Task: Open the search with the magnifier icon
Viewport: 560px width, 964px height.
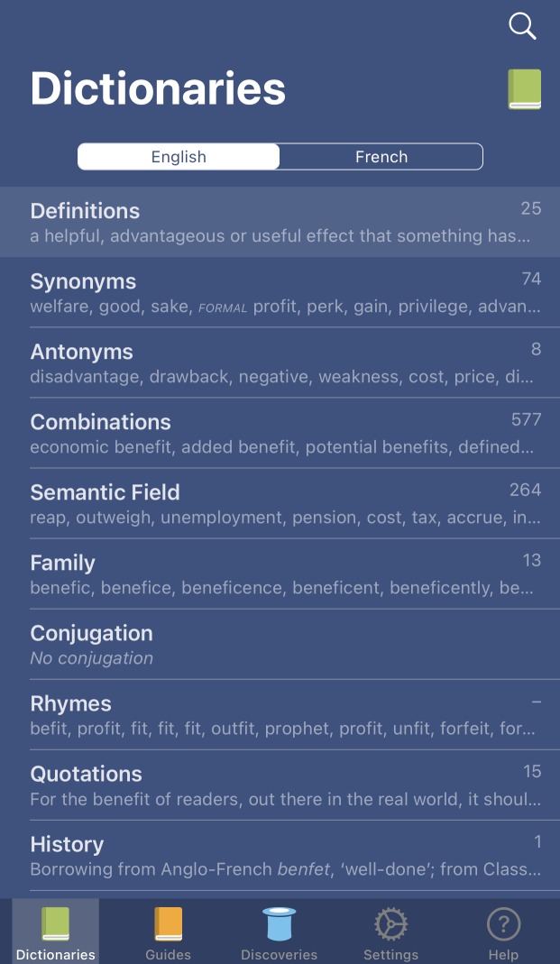Action: point(522,26)
